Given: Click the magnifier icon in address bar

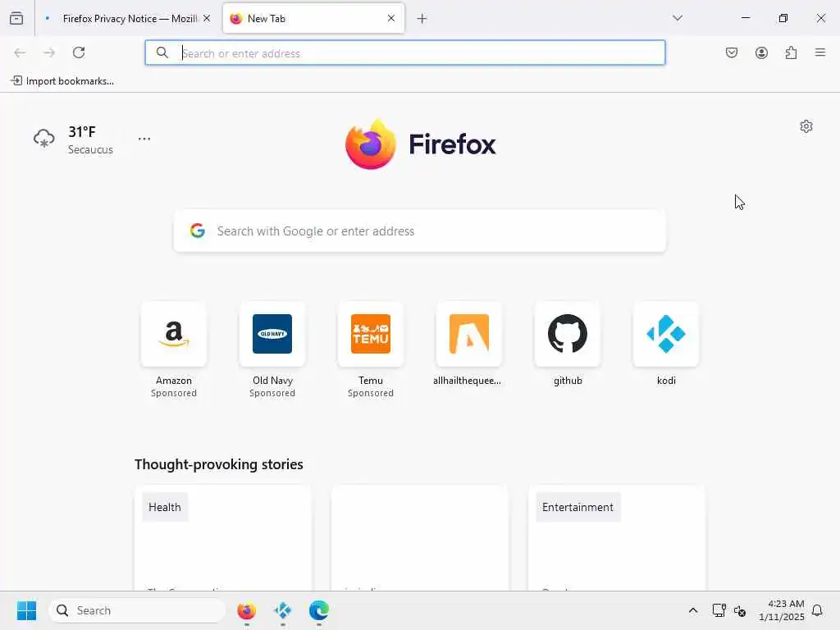Looking at the screenshot, I should [x=162, y=52].
